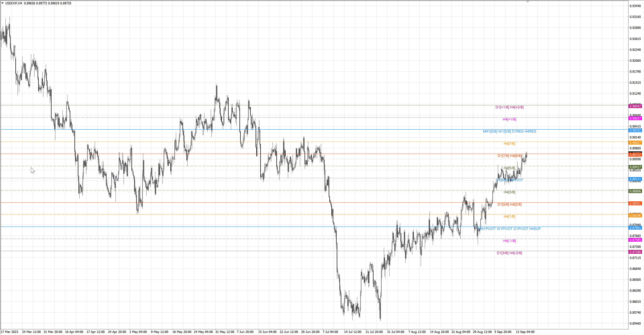The image size is (644, 335).
Task: Click the dropdown triangle beside USDCHF,H4 title
Action: [x=3, y=3]
